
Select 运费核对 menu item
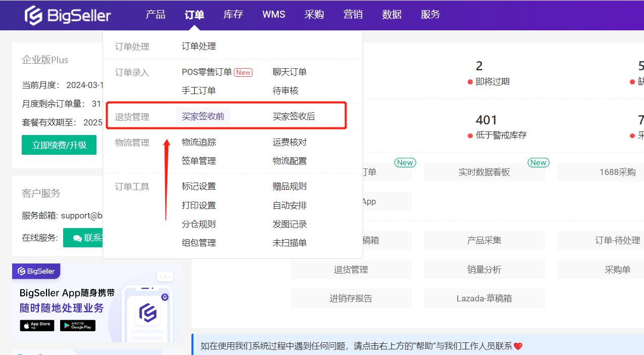289,142
